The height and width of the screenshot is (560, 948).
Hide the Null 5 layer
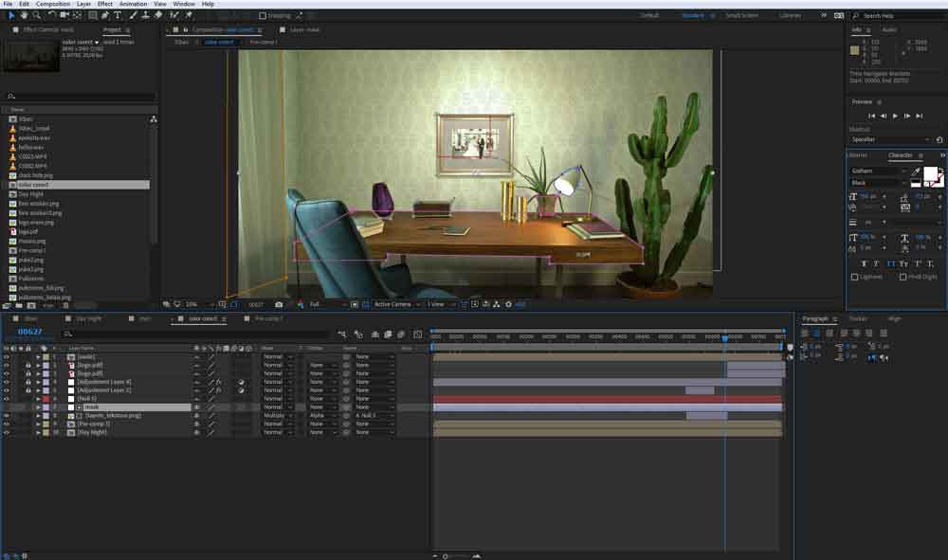click(6, 399)
